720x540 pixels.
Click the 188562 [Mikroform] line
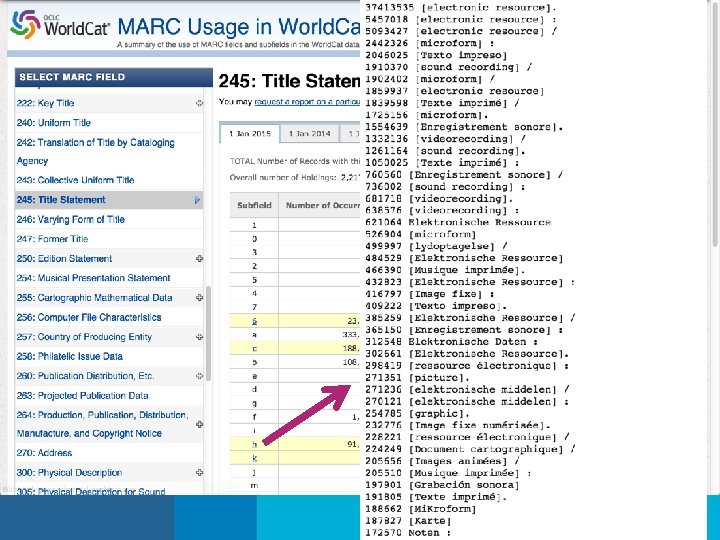click(x=421, y=509)
